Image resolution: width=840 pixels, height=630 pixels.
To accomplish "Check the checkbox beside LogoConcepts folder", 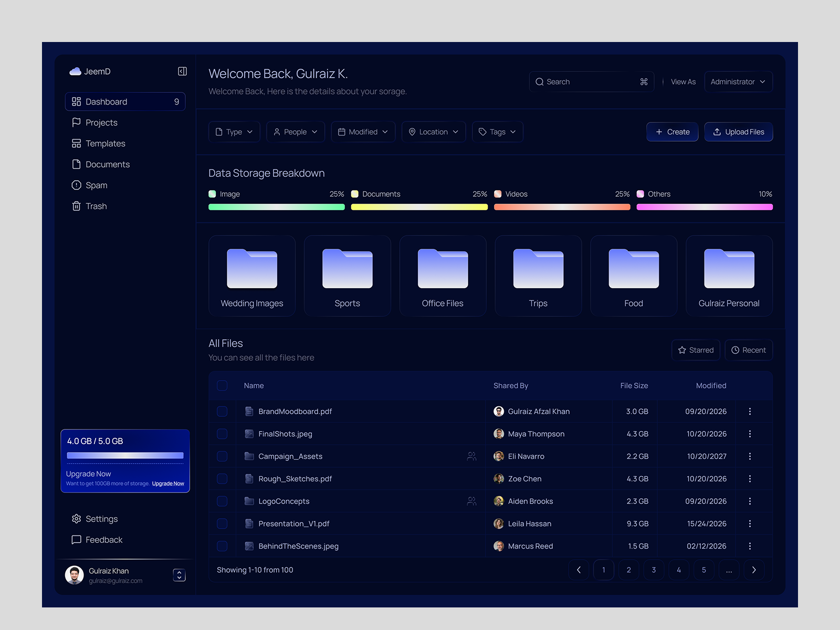I will pos(222,501).
